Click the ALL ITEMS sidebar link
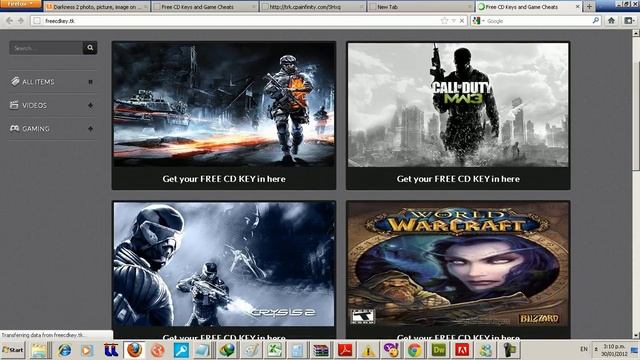 tap(38, 82)
